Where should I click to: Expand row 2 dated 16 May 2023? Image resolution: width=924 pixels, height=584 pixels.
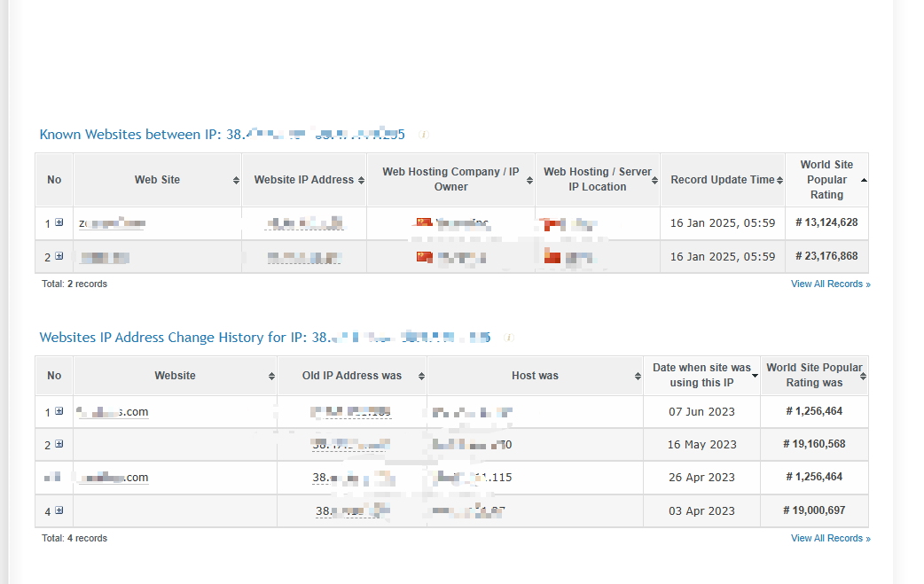tap(59, 444)
